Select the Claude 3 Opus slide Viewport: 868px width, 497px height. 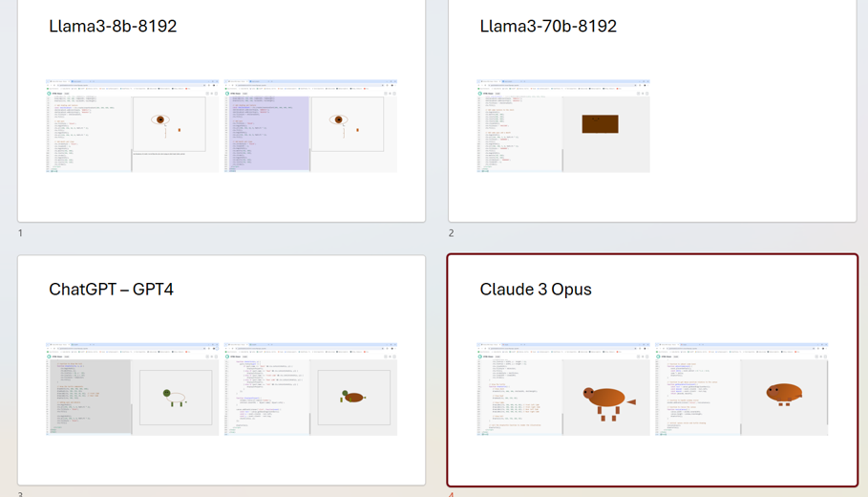[x=652, y=370]
